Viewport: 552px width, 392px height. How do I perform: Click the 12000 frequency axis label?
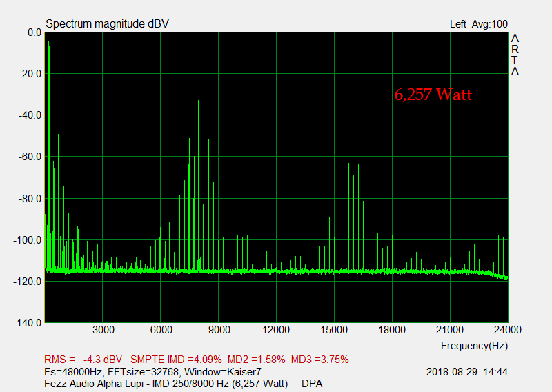coord(276,330)
